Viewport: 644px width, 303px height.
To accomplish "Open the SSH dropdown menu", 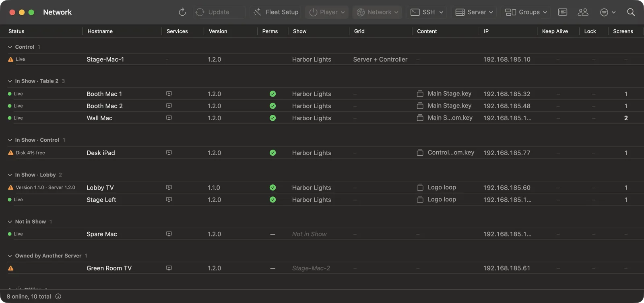I will (427, 12).
